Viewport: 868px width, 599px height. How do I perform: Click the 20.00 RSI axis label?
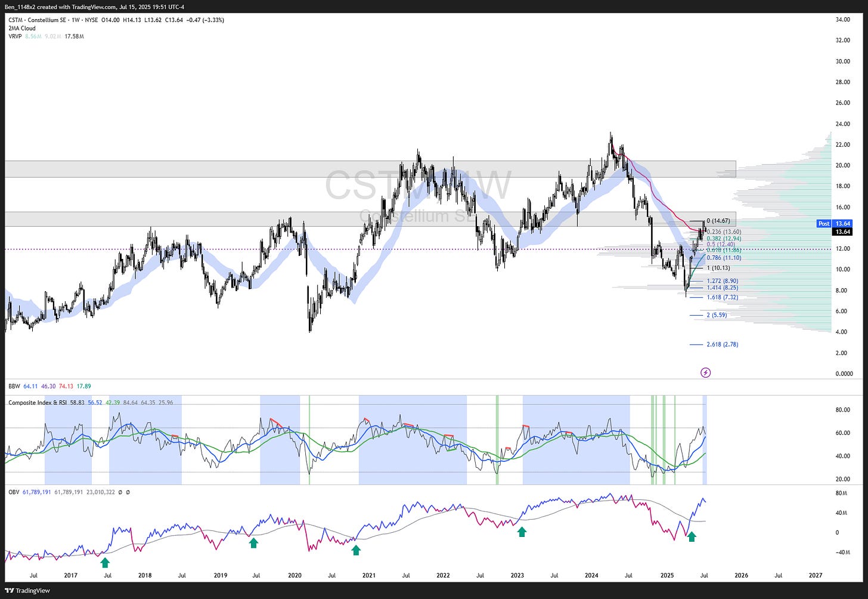click(843, 479)
